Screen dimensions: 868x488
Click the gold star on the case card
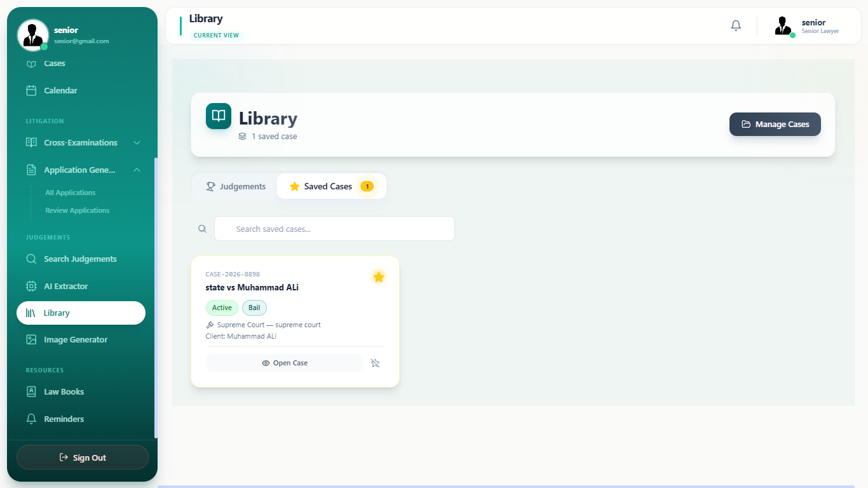(x=379, y=276)
